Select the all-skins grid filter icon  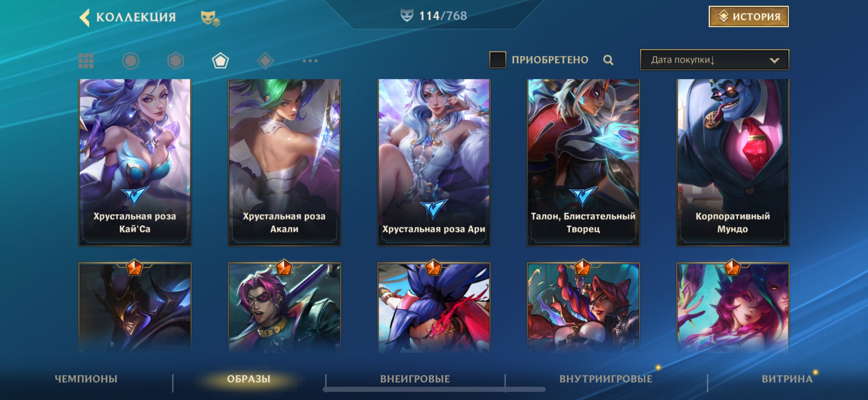pyautogui.click(x=86, y=61)
